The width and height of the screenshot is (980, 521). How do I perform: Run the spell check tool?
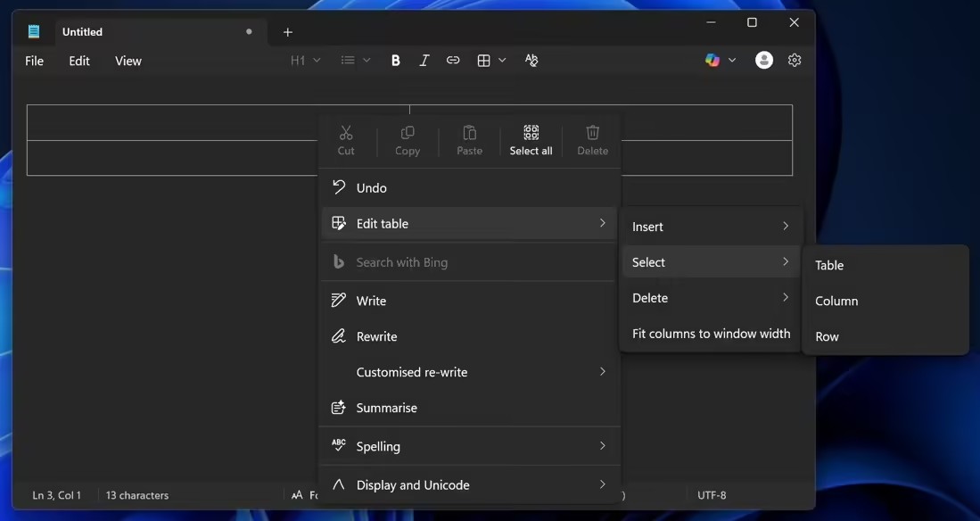(531, 60)
